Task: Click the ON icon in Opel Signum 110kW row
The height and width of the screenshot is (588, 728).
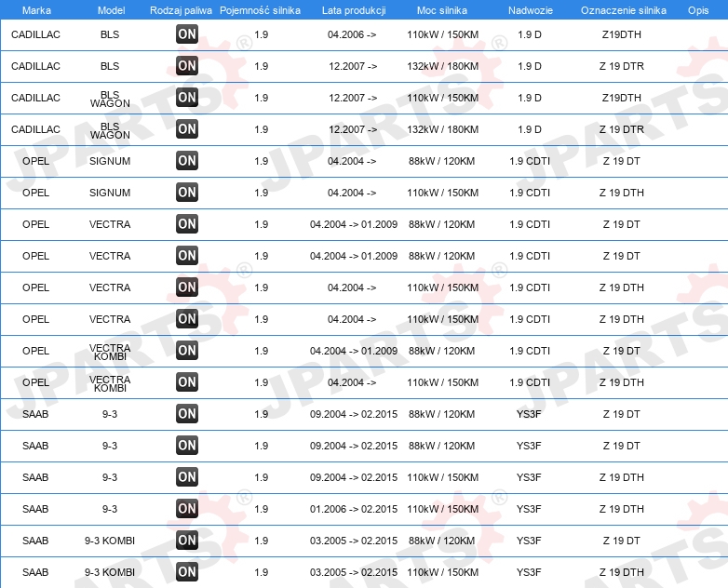Action: pyautogui.click(x=186, y=193)
